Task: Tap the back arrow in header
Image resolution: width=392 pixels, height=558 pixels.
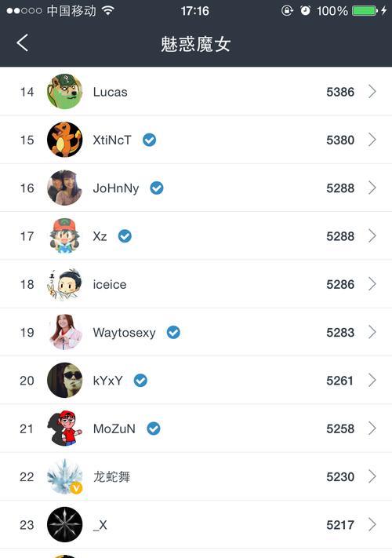Action: pyautogui.click(x=22, y=43)
